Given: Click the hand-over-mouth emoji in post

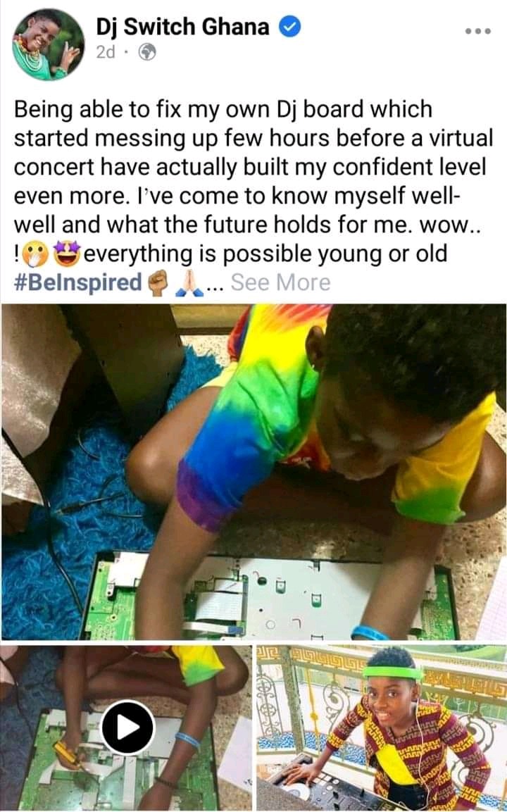Looking at the screenshot, I should coord(36,254).
